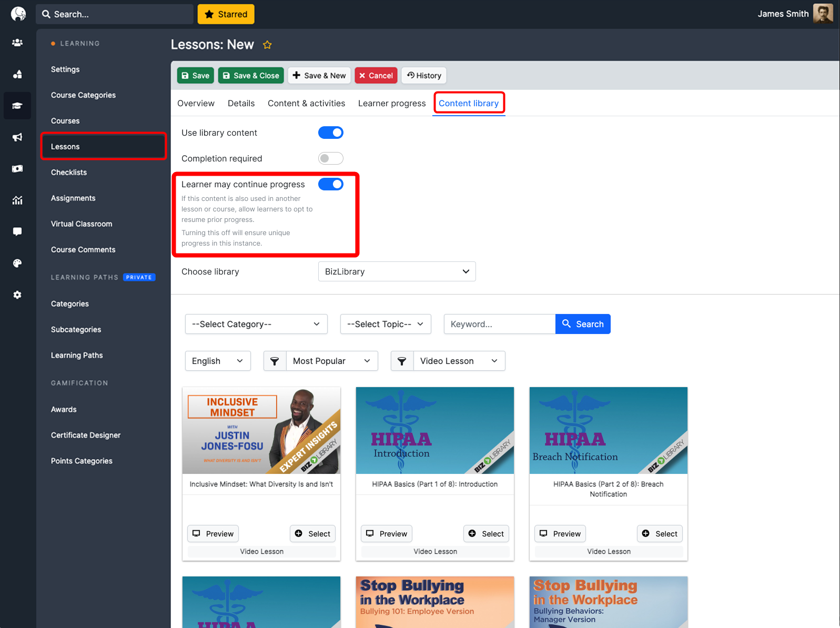840x628 pixels.
Task: Select HIPAA Basics Part 1 Introduction
Action: tap(487, 533)
